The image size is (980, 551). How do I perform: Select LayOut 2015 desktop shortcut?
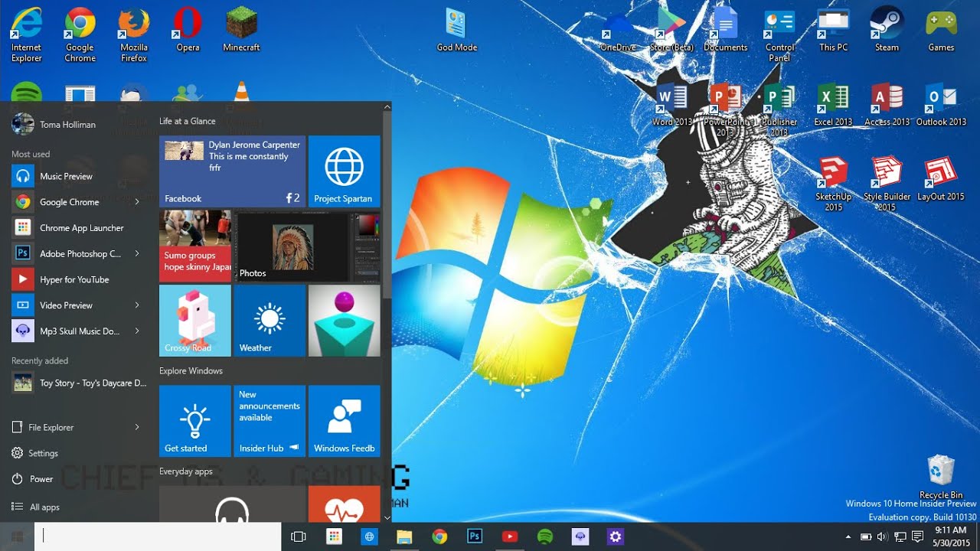(941, 179)
